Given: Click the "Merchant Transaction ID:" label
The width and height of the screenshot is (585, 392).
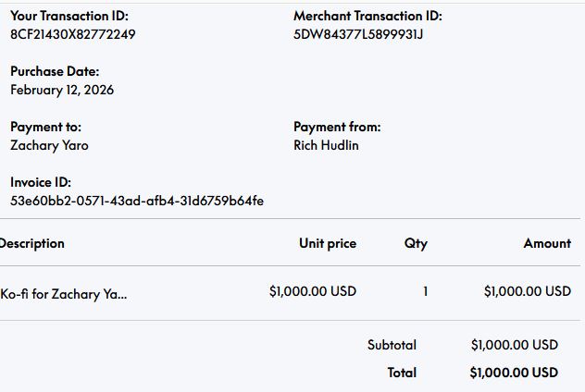Looking at the screenshot, I should coord(367,16).
